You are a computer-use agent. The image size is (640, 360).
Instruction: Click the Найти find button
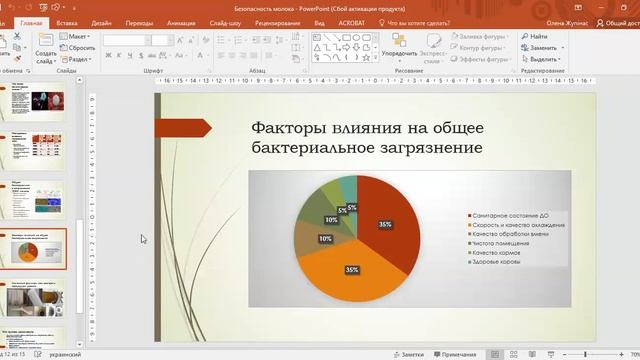click(x=535, y=36)
